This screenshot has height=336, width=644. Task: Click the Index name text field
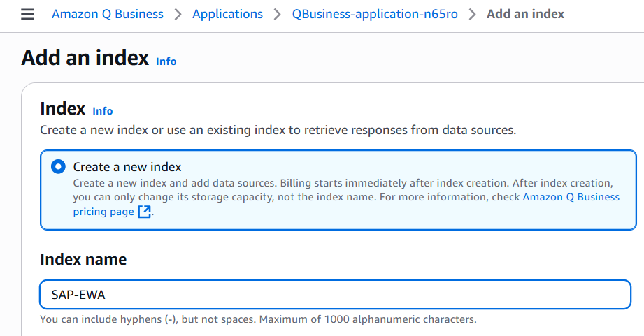pyautogui.click(x=336, y=295)
